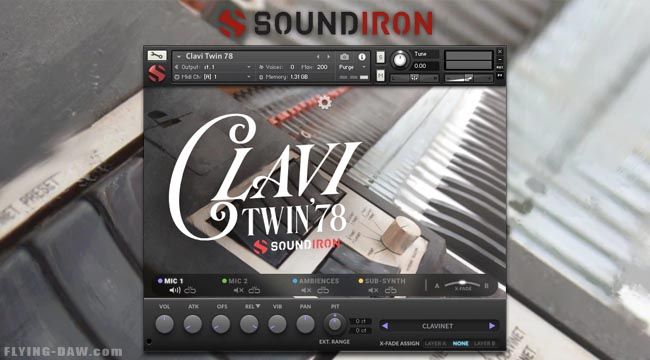The image size is (650, 360).
Task: Open the Output st. 1 dropdown
Action: tap(213, 67)
